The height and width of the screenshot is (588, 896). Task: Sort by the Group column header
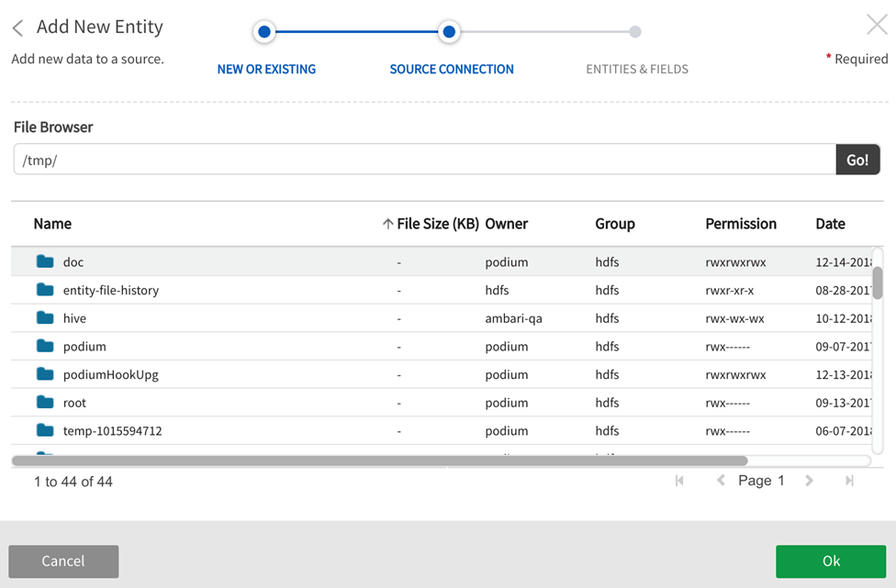615,224
